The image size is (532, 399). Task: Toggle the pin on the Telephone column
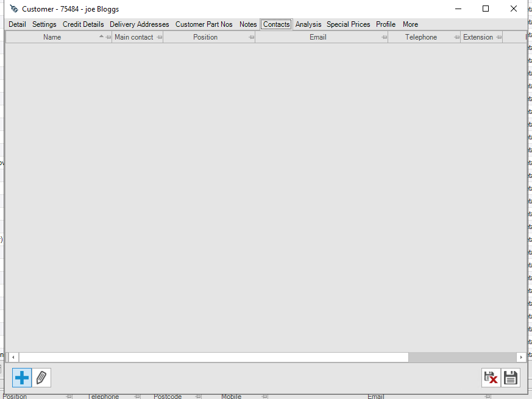pyautogui.click(x=456, y=38)
